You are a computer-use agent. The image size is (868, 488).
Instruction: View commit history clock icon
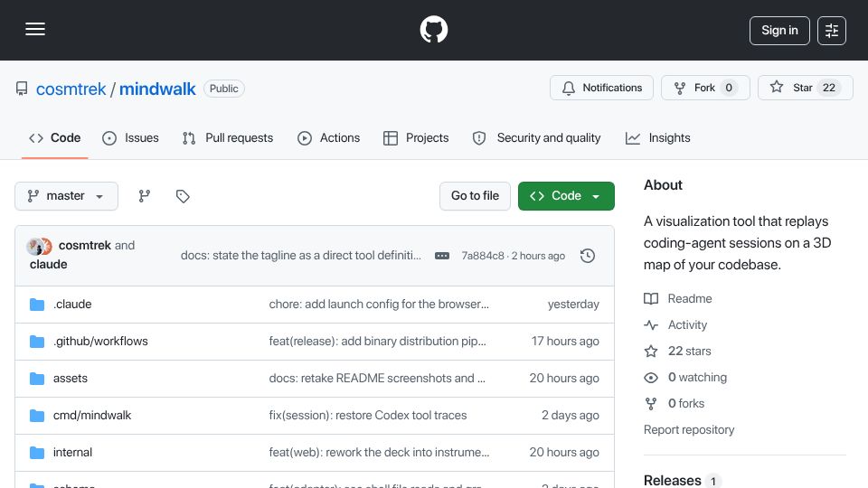(588, 256)
